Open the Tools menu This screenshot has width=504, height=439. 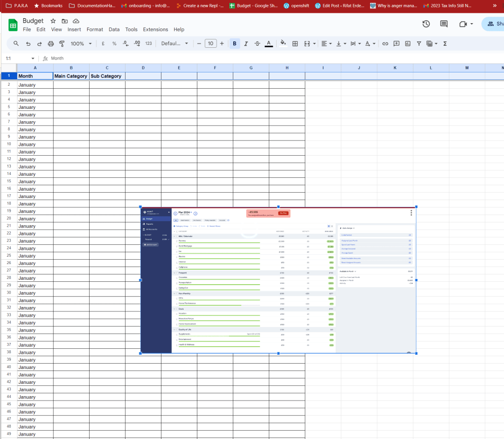pyautogui.click(x=131, y=29)
